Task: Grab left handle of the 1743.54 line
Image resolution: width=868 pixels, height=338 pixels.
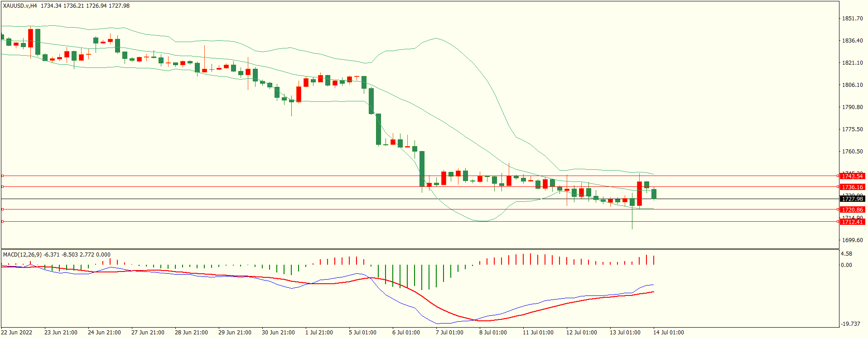Action: [x=2, y=176]
